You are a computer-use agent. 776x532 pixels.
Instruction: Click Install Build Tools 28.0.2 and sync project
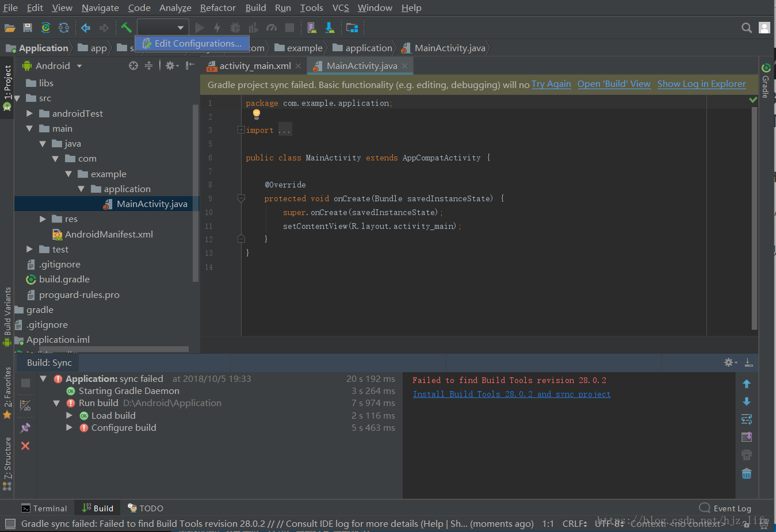tap(511, 394)
